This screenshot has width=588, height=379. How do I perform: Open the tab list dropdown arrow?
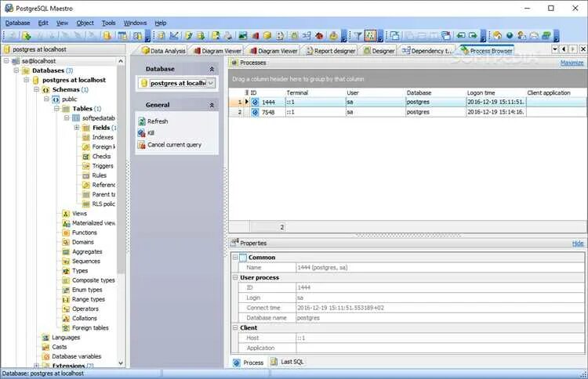(x=555, y=49)
